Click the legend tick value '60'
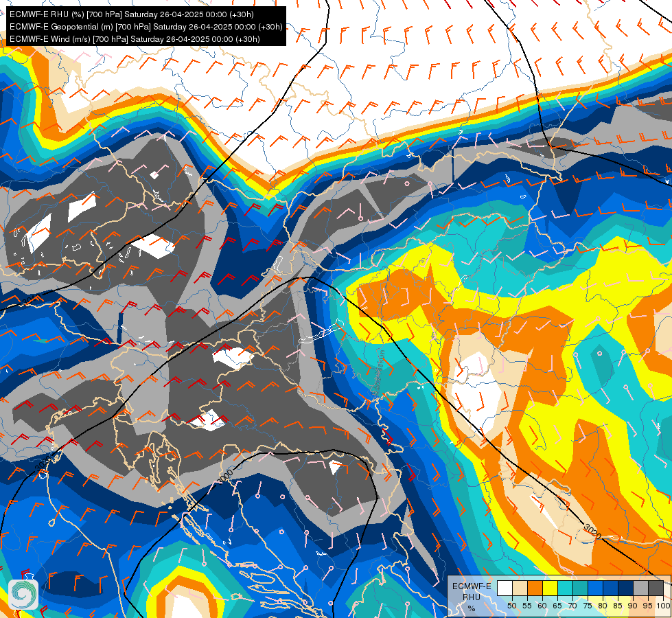Image resolution: width=672 pixels, height=618 pixels. pyautogui.click(x=542, y=606)
